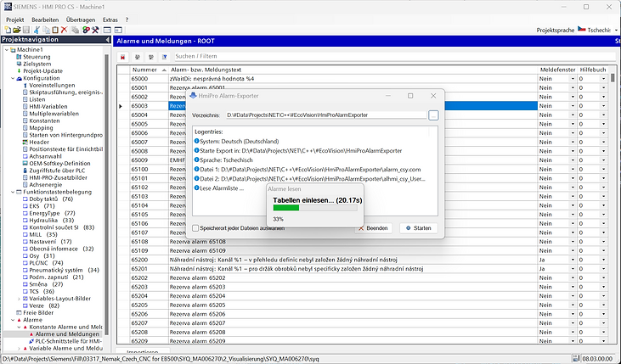Click the lock icon of Zugriffstufe über PLC
The image size is (621, 364).
[x=25, y=171]
